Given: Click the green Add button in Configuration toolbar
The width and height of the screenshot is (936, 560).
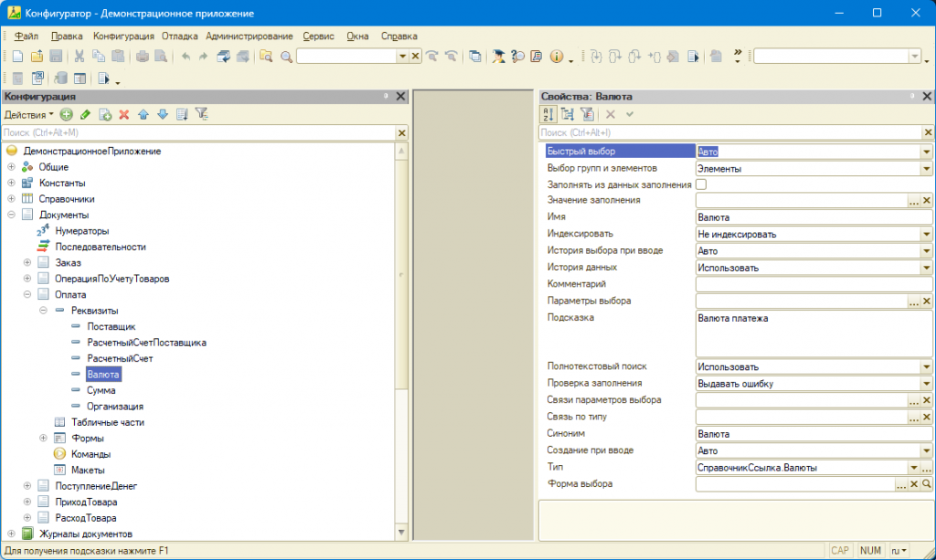Looking at the screenshot, I should [66, 115].
